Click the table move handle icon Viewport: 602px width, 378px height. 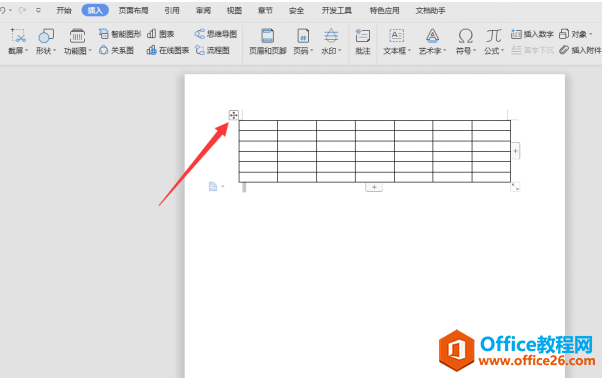click(233, 115)
